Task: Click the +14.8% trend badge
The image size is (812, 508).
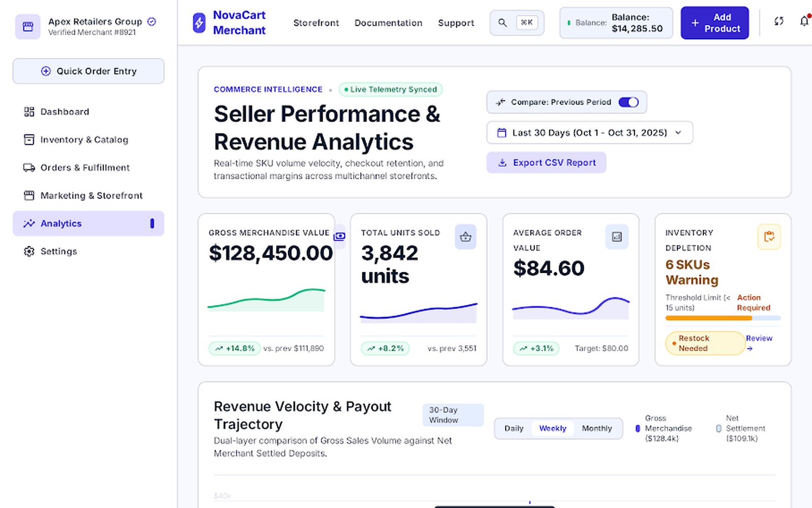Action: pyautogui.click(x=234, y=348)
